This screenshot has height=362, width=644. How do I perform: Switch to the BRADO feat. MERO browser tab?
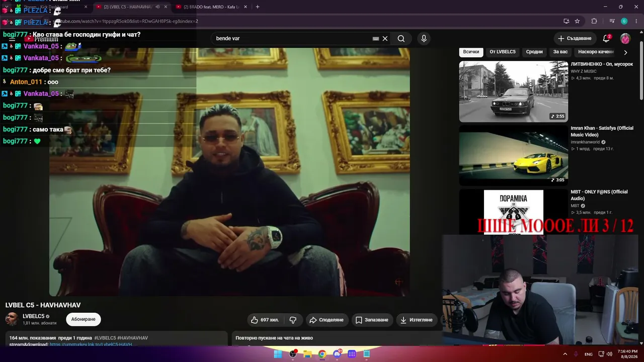211,7
